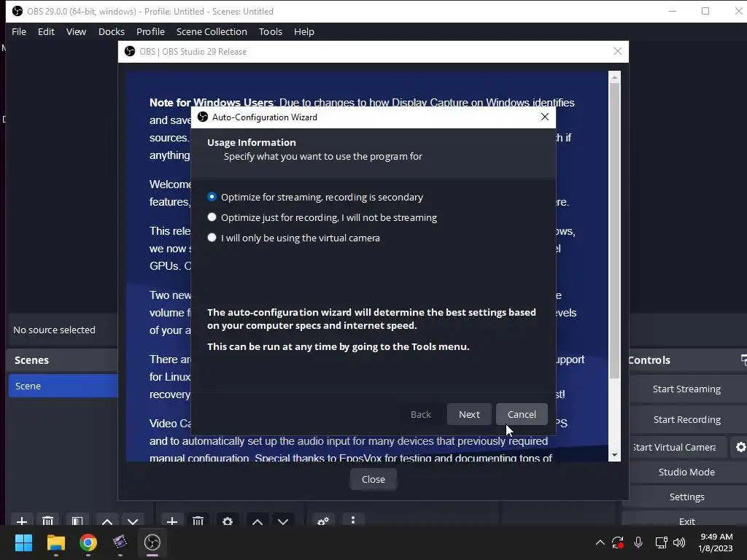Image resolution: width=747 pixels, height=560 pixels.
Task: Remove selected source using the trash icon
Action: point(198,521)
